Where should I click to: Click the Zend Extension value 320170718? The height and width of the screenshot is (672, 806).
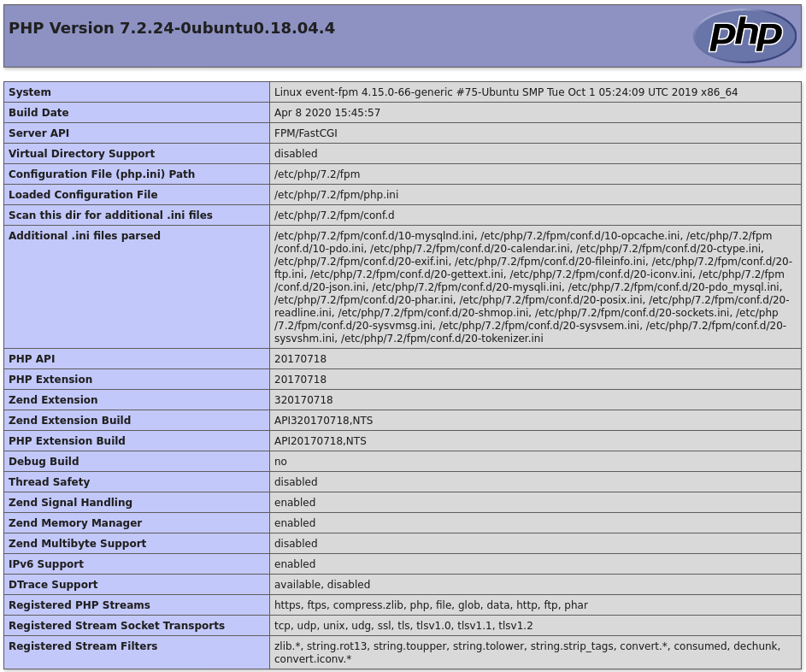pyautogui.click(x=303, y=400)
